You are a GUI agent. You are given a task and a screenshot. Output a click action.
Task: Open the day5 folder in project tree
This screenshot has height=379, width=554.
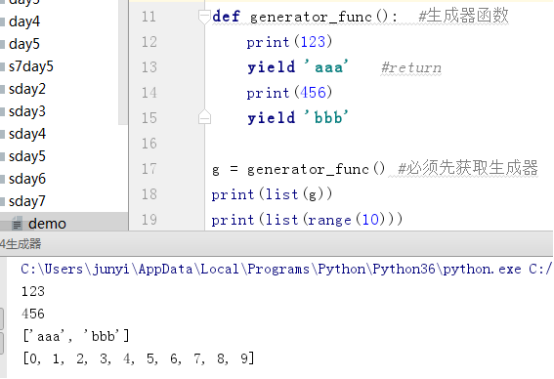tap(24, 44)
